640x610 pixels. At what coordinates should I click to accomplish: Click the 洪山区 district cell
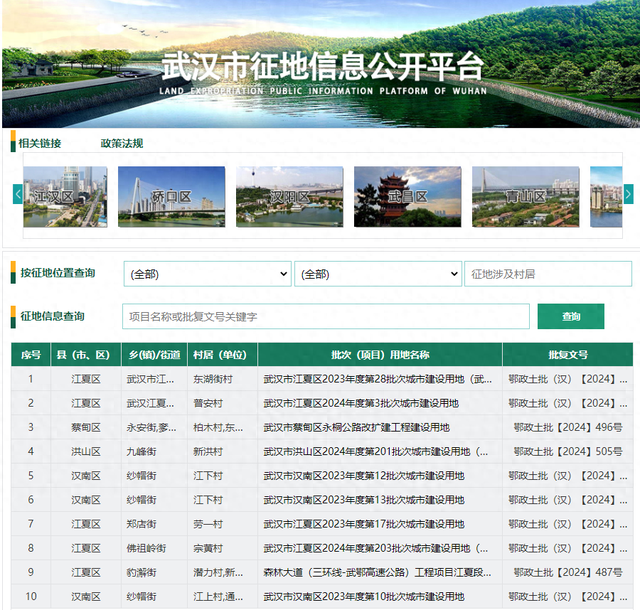pyautogui.click(x=86, y=452)
